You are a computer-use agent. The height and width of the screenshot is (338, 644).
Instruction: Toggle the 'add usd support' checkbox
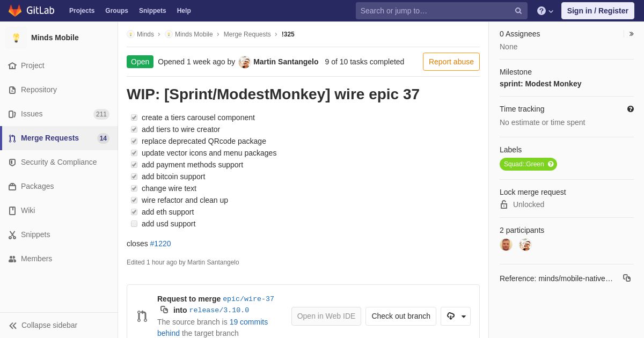(x=134, y=224)
